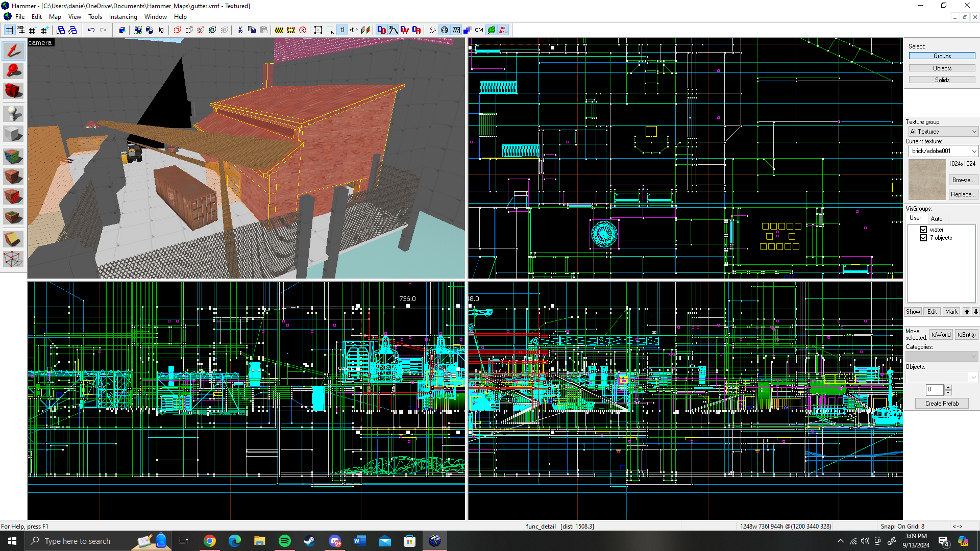Screen dimensions: 980x551
Task: Switch to the Auto visgroups tab
Action: tap(937, 219)
